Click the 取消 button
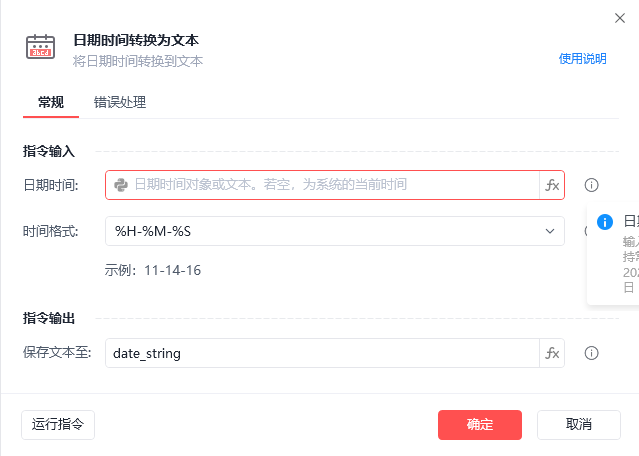This screenshot has width=639, height=456. (579, 424)
